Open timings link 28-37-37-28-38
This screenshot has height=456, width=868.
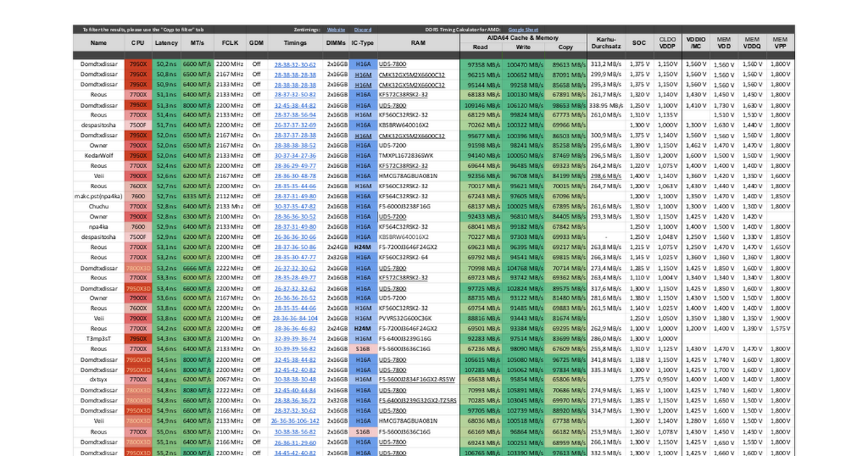[295, 135]
